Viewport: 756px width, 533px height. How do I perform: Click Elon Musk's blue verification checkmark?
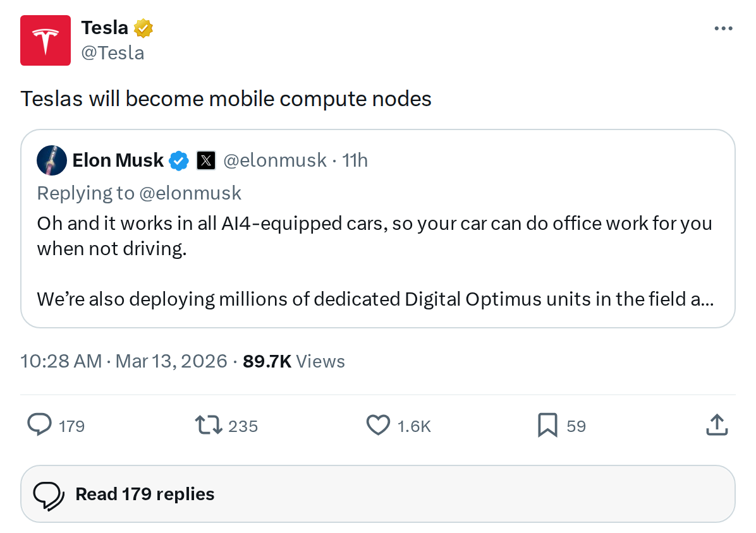(x=179, y=160)
